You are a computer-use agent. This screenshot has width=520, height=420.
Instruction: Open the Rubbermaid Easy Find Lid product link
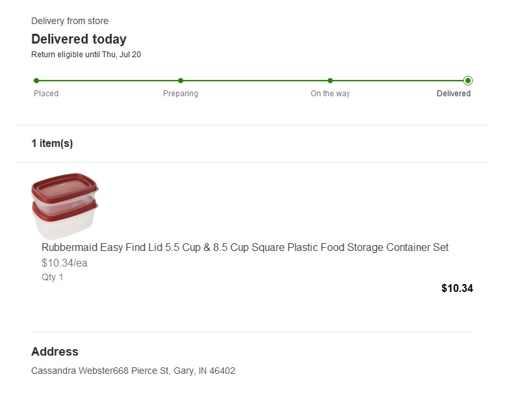pos(245,248)
